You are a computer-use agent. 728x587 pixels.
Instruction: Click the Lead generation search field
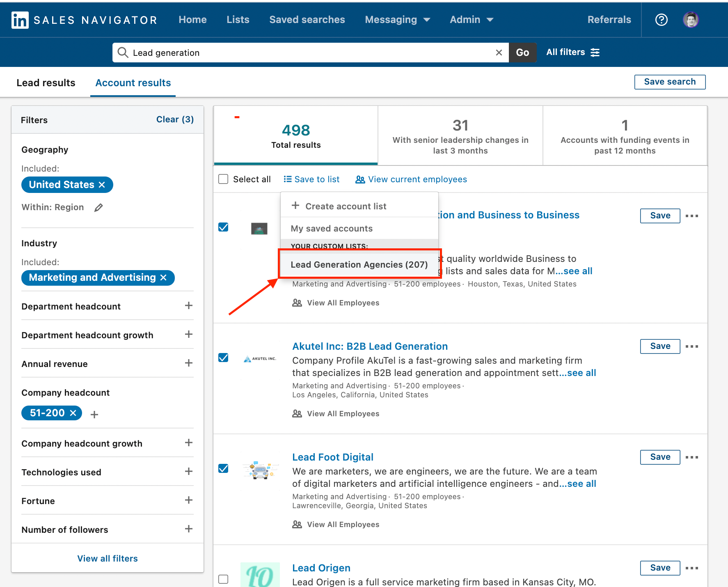pyautogui.click(x=311, y=53)
